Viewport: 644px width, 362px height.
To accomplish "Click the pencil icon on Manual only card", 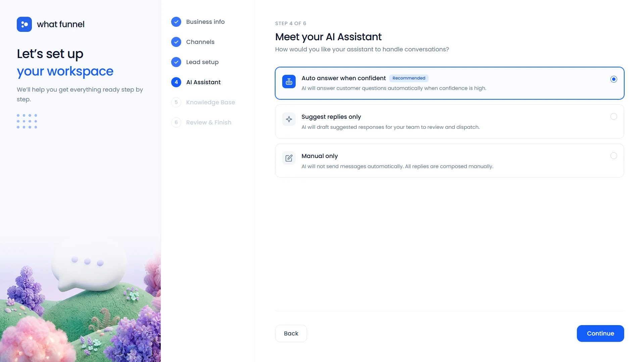I will pyautogui.click(x=289, y=158).
